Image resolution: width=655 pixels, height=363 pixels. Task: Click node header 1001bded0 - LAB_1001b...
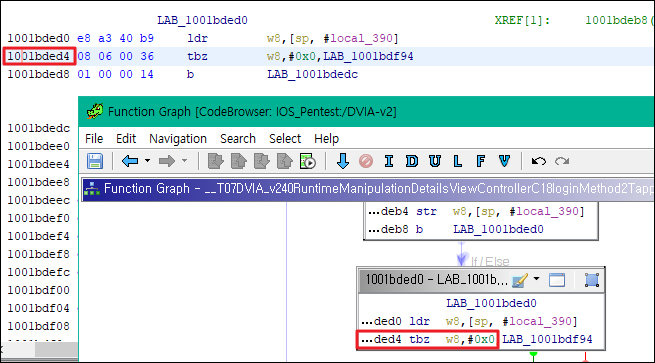436,279
